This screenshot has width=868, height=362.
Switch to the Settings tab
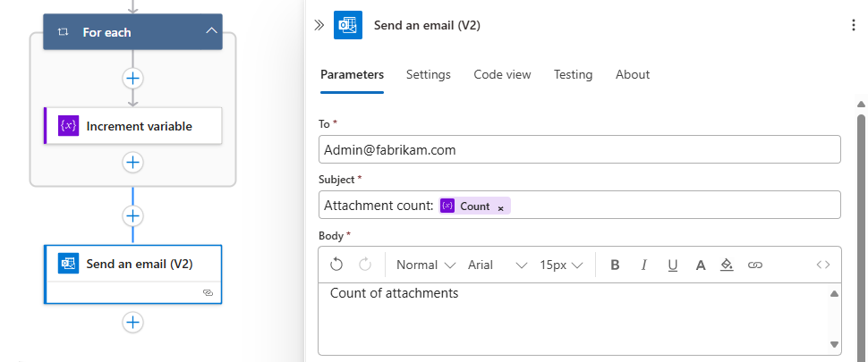point(429,74)
